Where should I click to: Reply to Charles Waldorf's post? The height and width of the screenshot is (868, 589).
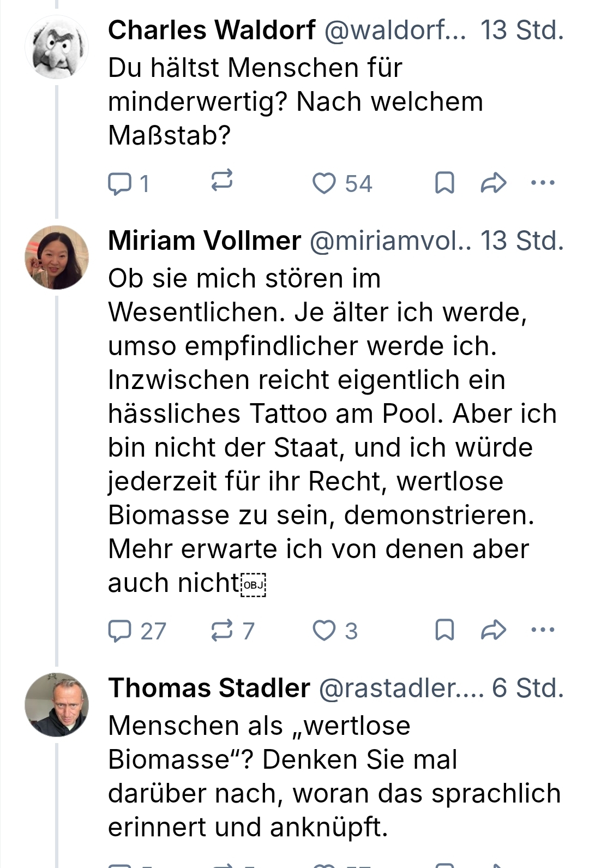(x=119, y=183)
